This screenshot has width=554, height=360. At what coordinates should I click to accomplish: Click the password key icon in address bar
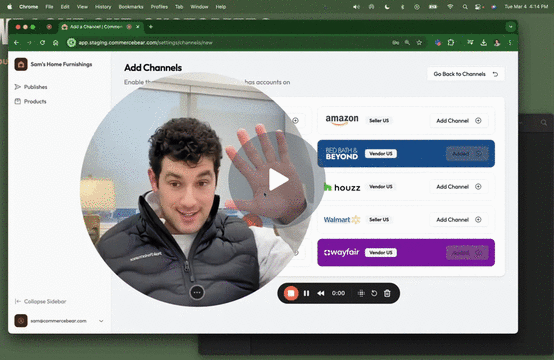(396, 43)
